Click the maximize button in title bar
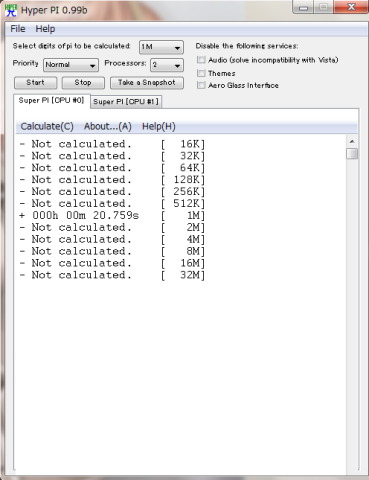 click(x=323, y=7)
